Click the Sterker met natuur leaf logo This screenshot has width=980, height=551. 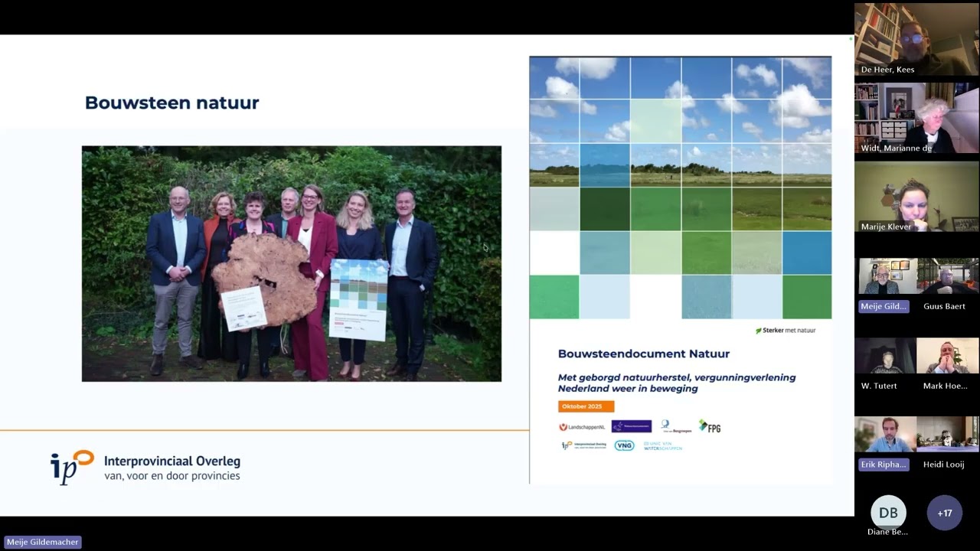tap(786, 331)
